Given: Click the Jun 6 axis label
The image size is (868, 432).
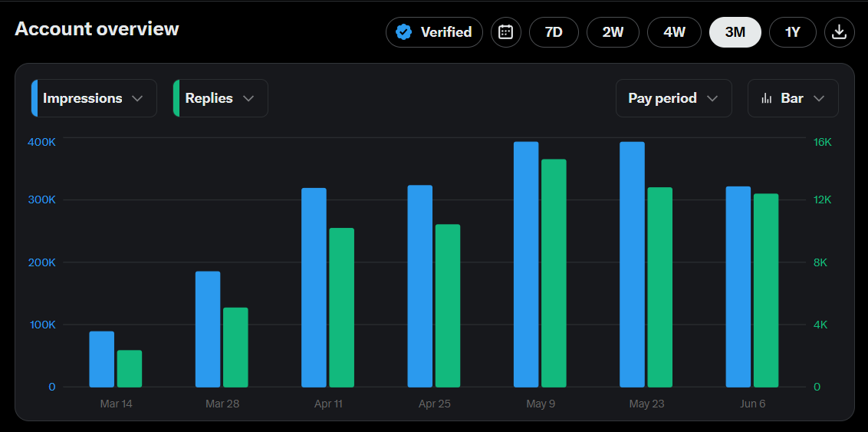Looking at the screenshot, I should point(753,404).
